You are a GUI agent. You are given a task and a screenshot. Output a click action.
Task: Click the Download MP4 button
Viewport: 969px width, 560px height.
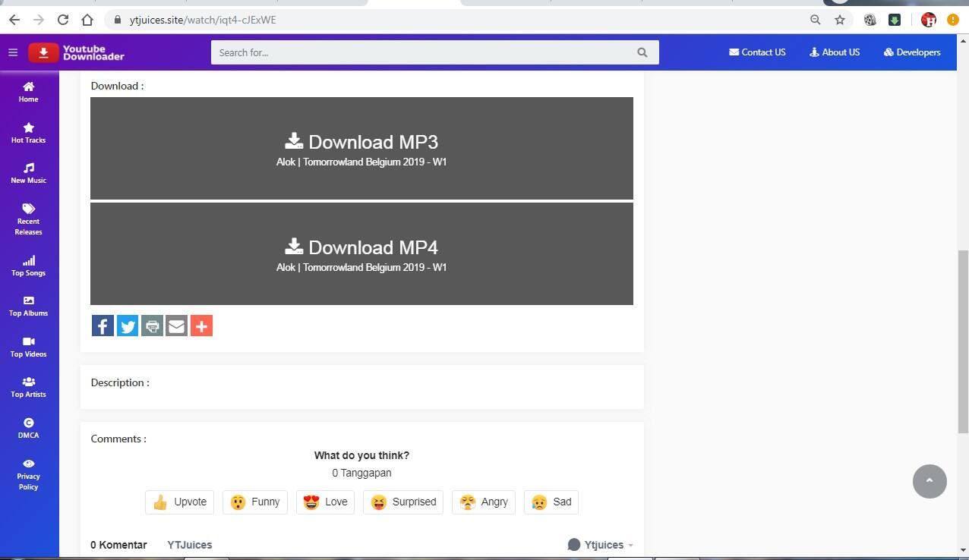361,253
